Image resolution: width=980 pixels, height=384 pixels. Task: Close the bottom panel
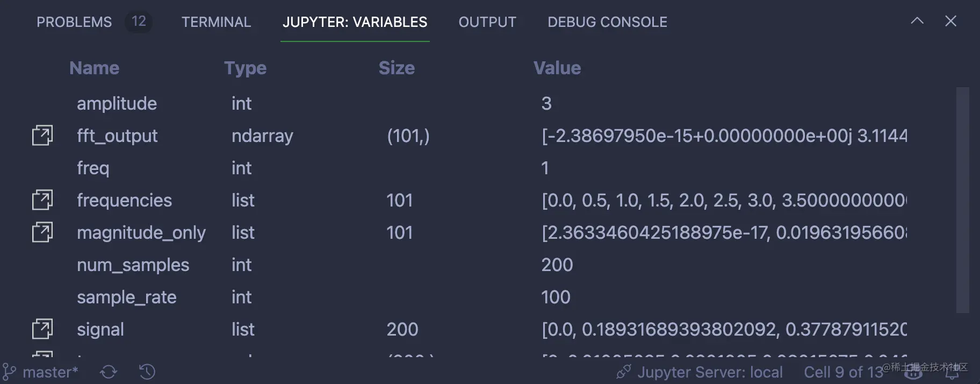coord(950,21)
